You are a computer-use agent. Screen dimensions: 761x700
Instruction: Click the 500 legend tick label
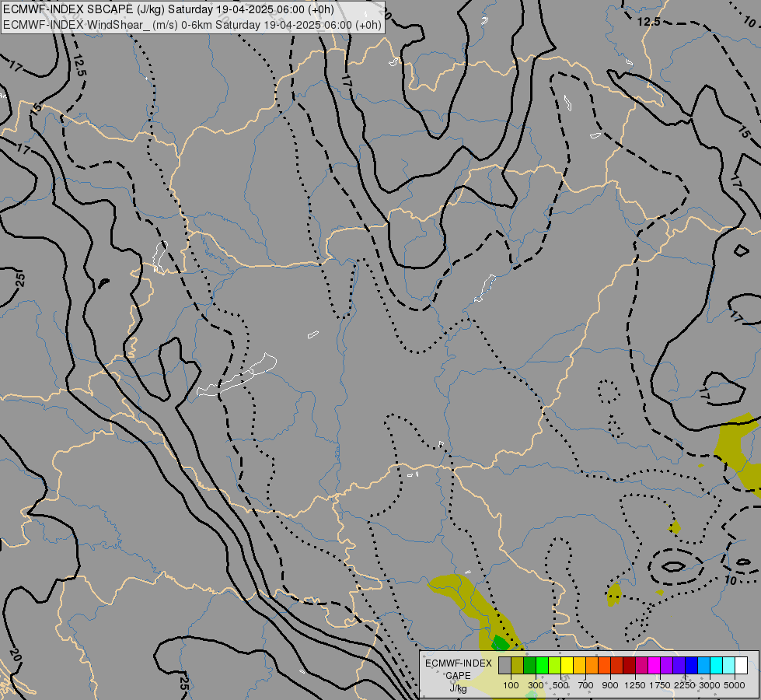click(560, 685)
